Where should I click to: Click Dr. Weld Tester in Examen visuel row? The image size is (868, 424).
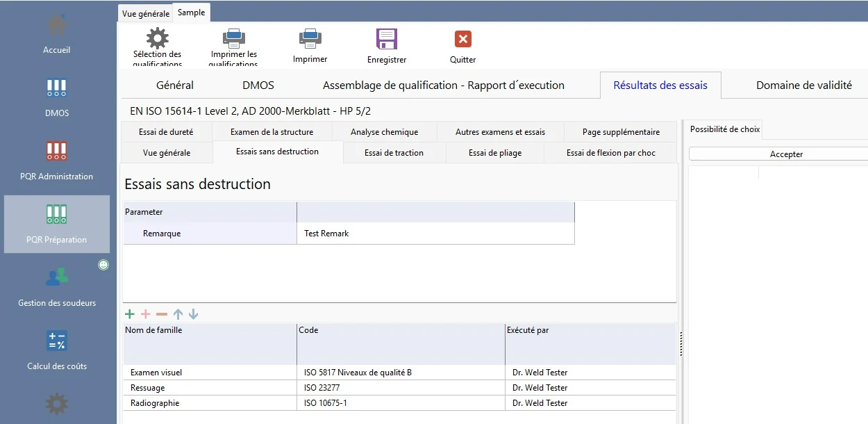click(x=590, y=373)
